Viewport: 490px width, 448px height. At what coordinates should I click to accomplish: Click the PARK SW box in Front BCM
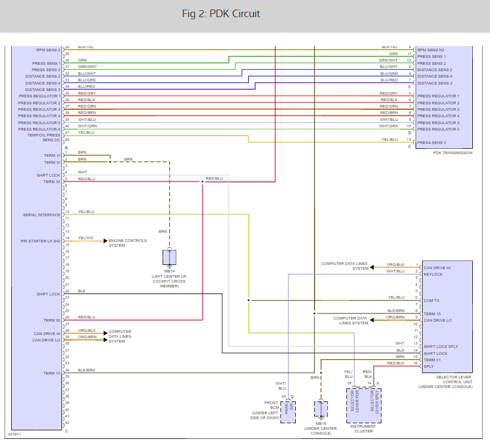pyautogui.click(x=288, y=412)
